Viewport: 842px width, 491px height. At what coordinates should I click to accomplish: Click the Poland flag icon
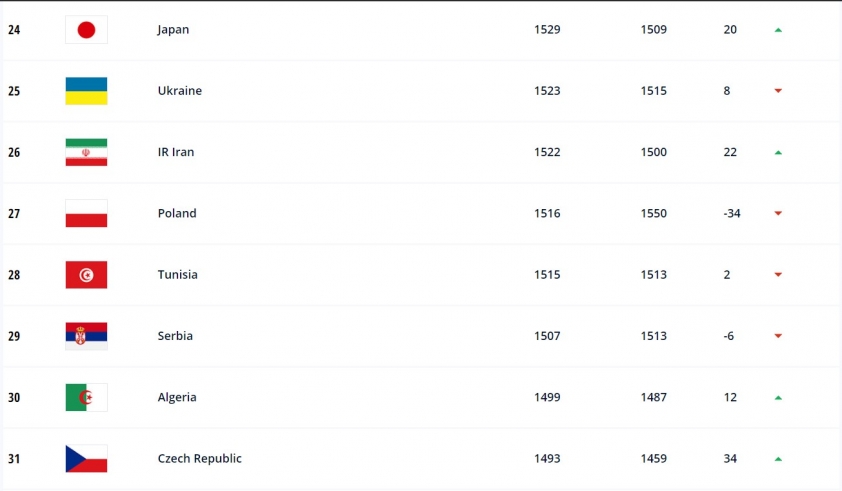click(86, 213)
